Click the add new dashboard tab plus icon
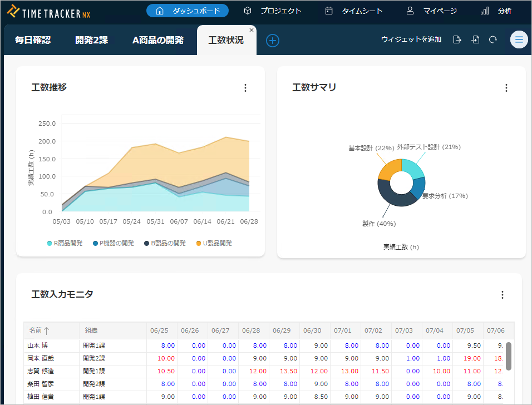Image resolution: width=532 pixels, height=405 pixels. coord(273,41)
